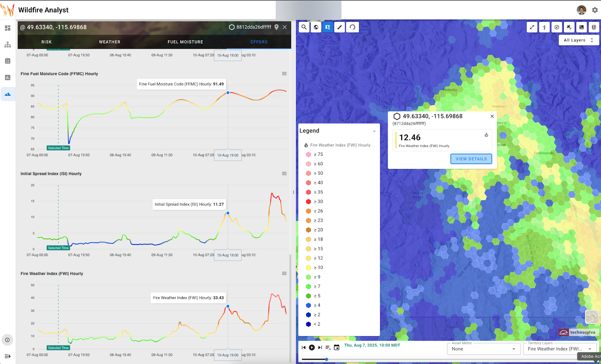
Task: Select the ruler measure tool on map
Action: pyautogui.click(x=340, y=27)
